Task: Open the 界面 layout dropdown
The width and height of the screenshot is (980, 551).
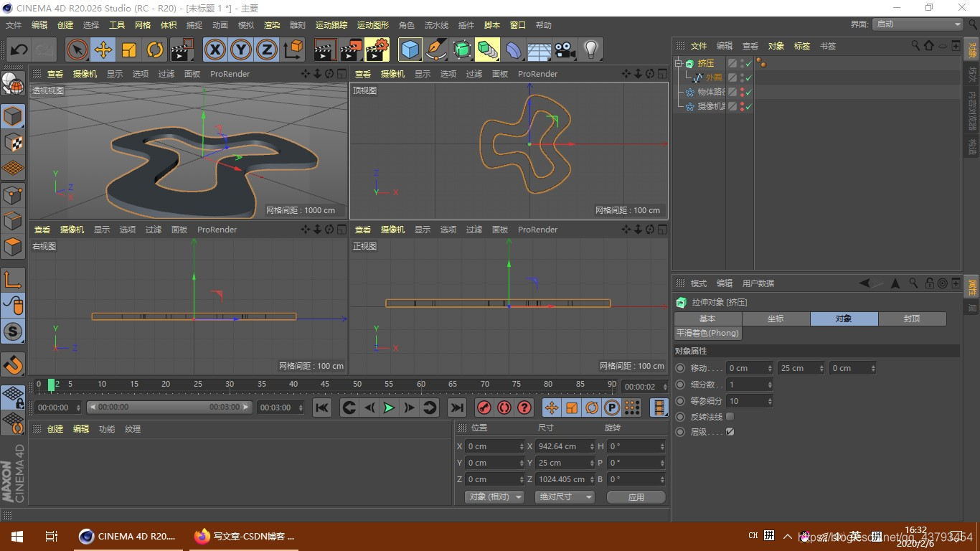Action: point(918,24)
